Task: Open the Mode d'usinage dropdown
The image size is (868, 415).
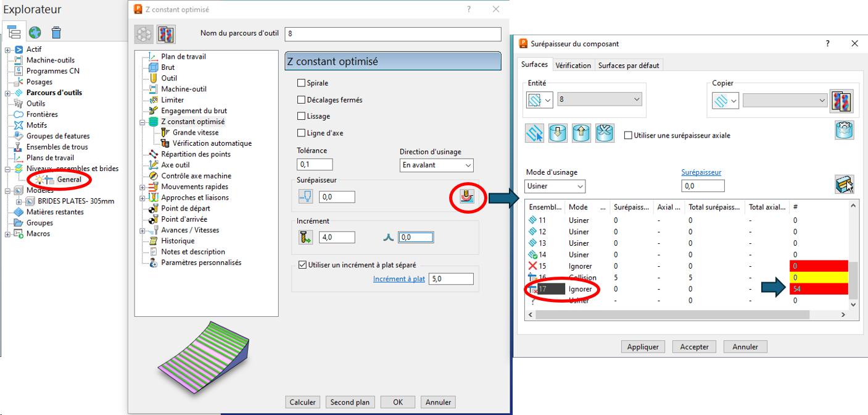Action: [x=555, y=186]
